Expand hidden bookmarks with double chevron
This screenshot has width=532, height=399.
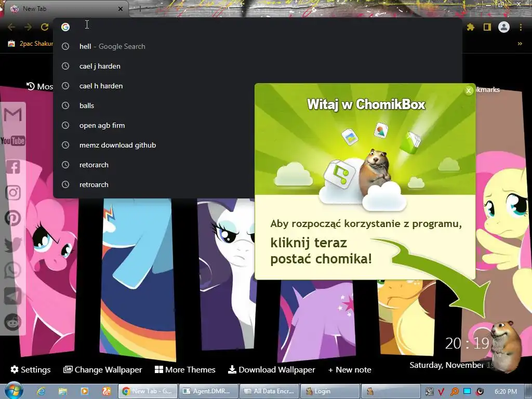pos(520,44)
